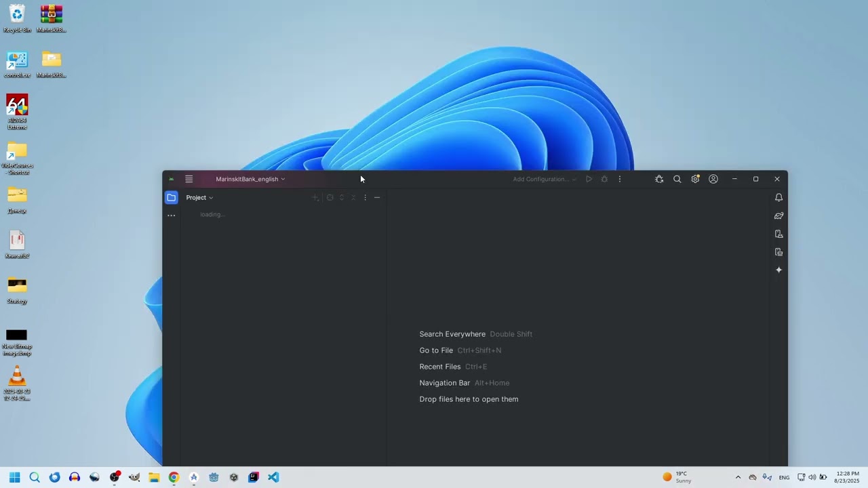This screenshot has width=868, height=488.
Task: Open the Project tool window folder icon
Action: pyautogui.click(x=172, y=197)
